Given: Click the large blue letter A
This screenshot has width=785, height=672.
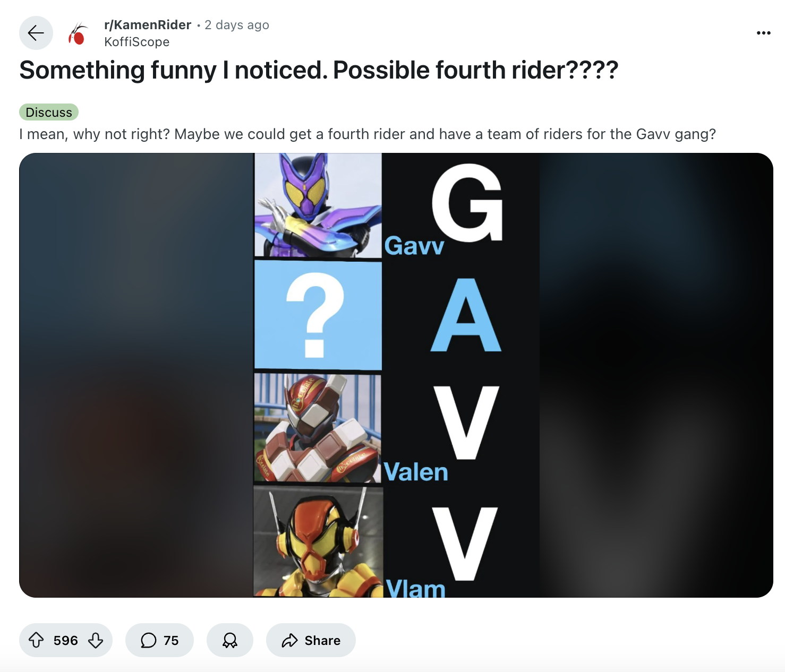Looking at the screenshot, I should (x=466, y=315).
